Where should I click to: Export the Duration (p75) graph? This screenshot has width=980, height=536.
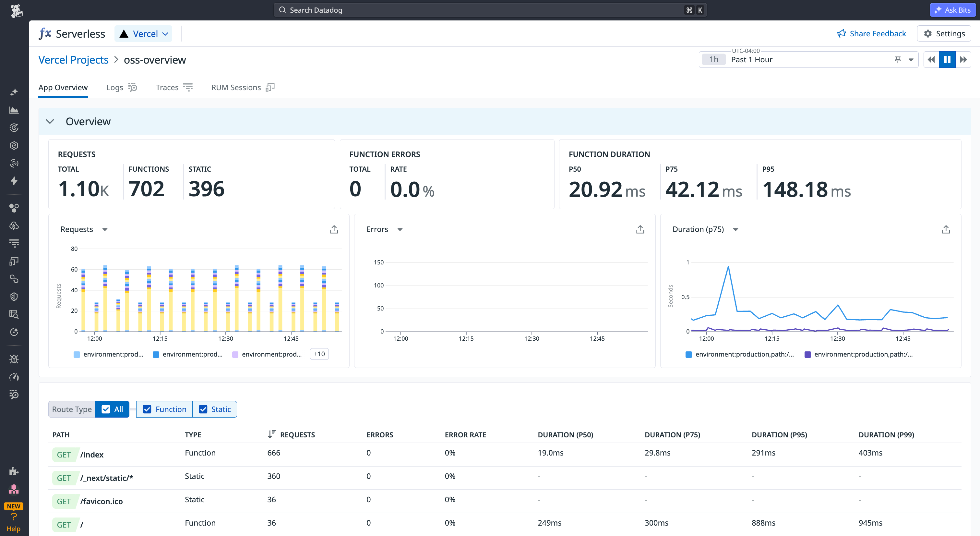(946, 229)
